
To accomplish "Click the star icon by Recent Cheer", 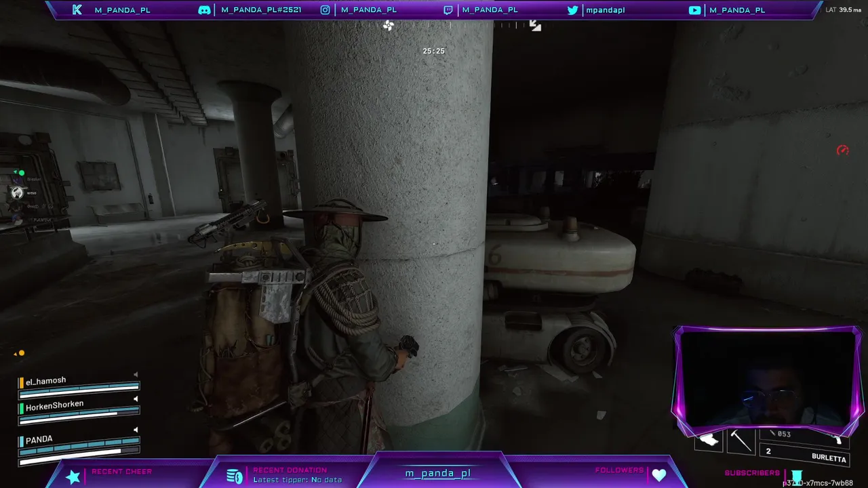I will (x=73, y=476).
